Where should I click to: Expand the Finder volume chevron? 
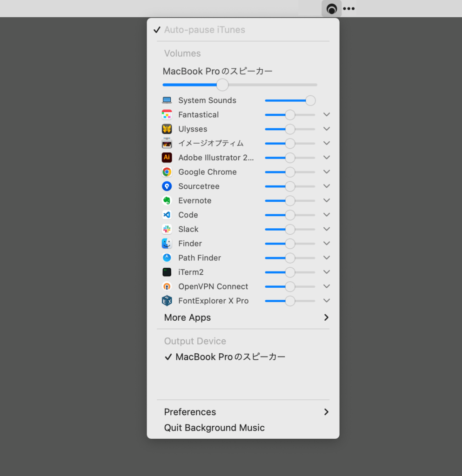click(x=326, y=243)
